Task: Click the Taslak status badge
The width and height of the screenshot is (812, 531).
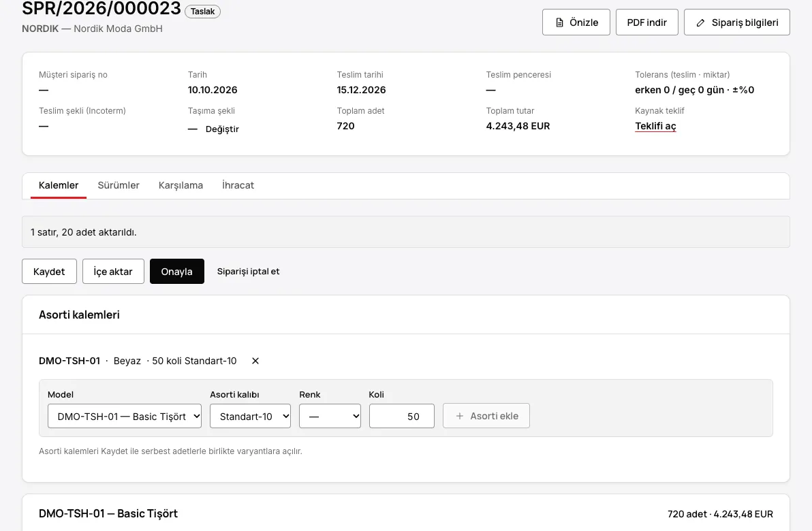Action: pos(202,12)
